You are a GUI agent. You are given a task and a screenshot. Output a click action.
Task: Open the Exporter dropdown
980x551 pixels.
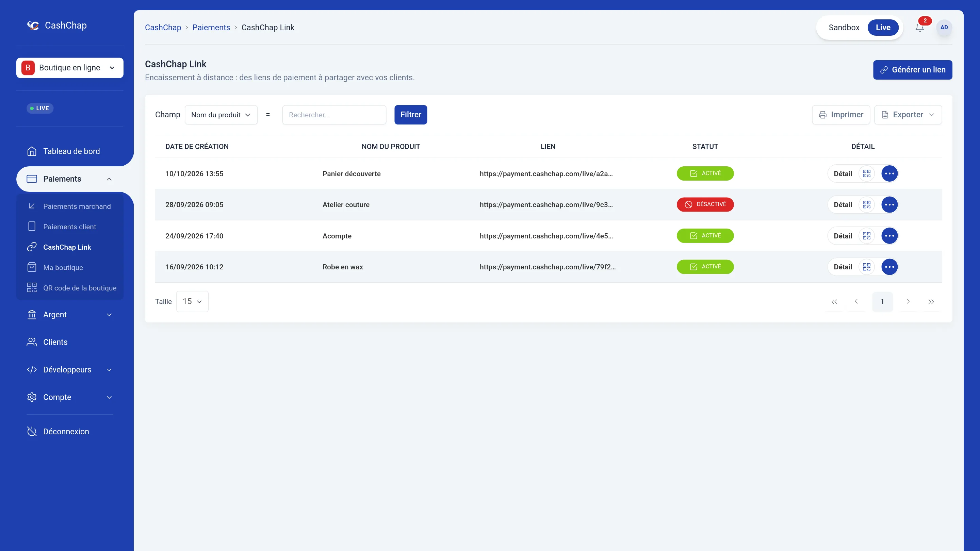tap(908, 115)
